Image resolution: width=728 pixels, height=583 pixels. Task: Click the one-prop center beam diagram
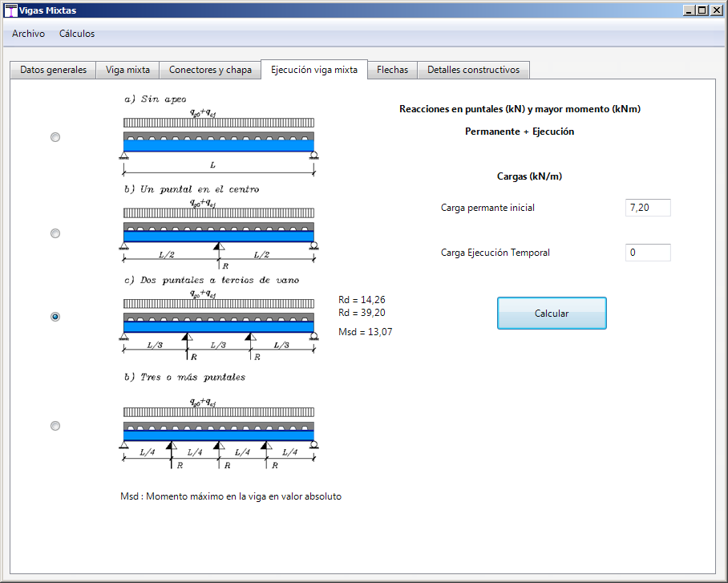(x=219, y=233)
